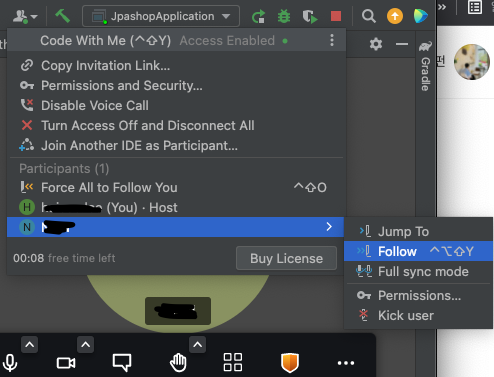Click the raise hand icon
Viewport: 494px width, 377px height.
178,363
